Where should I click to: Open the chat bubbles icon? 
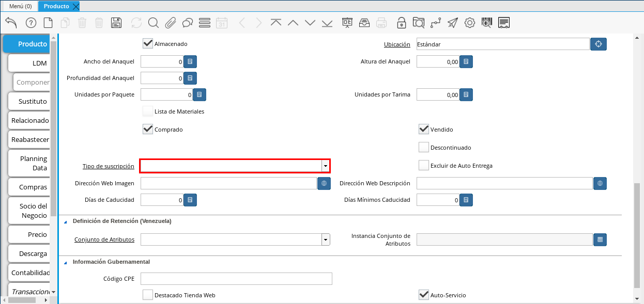coord(188,23)
